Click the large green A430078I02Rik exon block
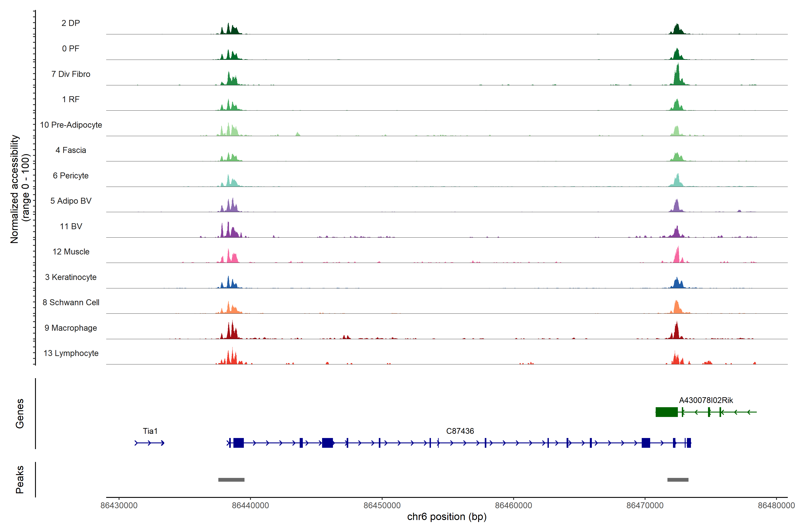Screen dimensions: 798x532 666,412
